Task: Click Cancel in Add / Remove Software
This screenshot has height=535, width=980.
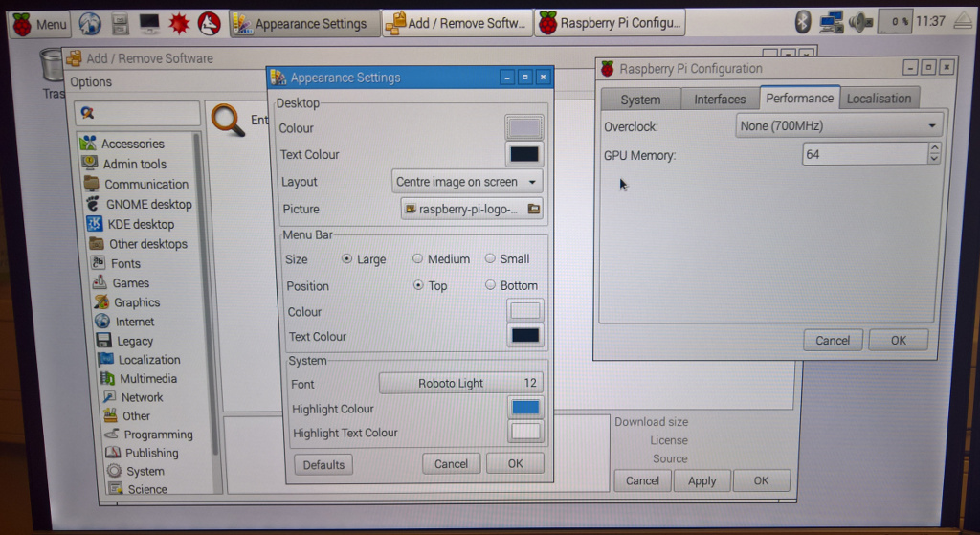Action: [x=642, y=480]
